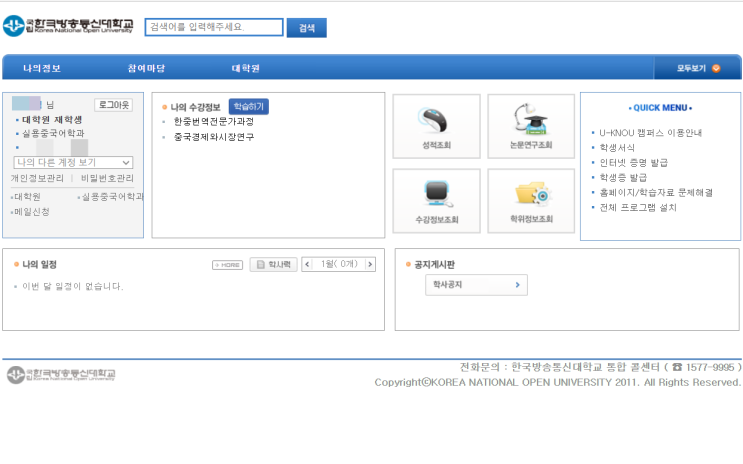Click the 학사력 calendar button

click(274, 264)
